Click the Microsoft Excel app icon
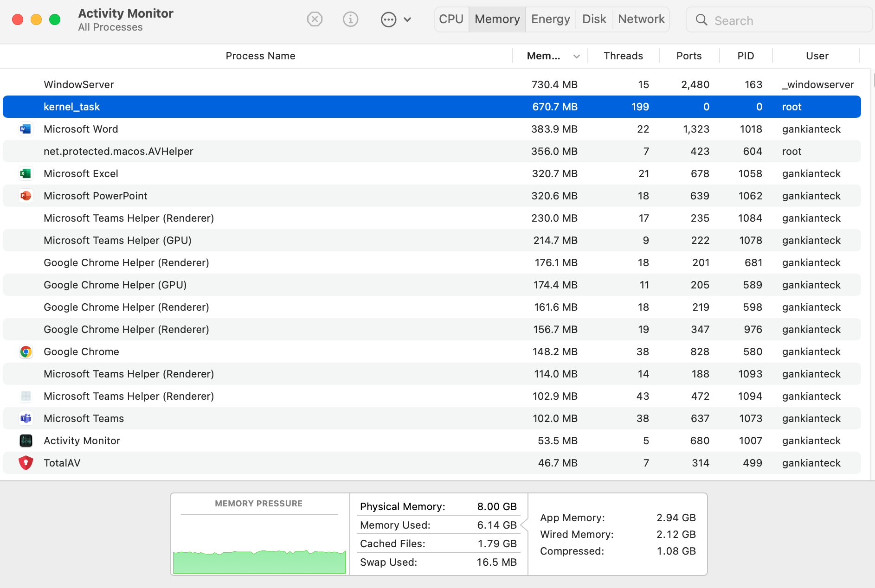This screenshot has height=588, width=875. (26, 173)
